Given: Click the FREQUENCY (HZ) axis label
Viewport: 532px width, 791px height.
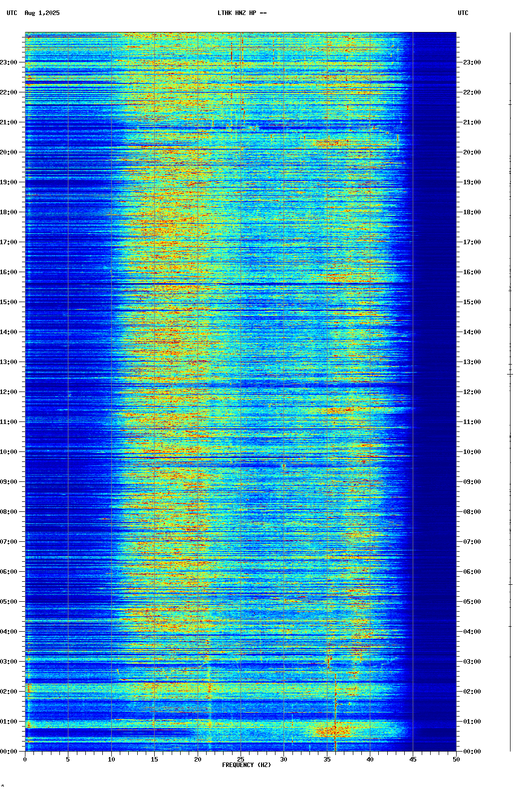Looking at the screenshot, I should click(247, 765).
